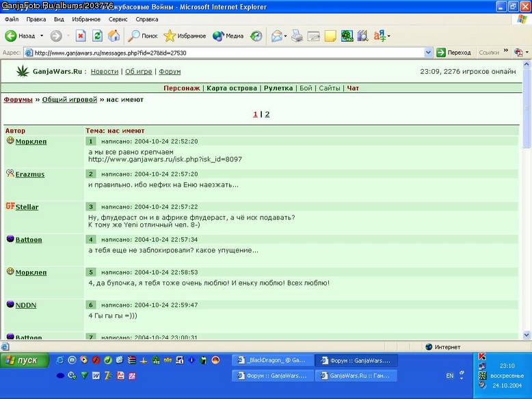Go to the Персонаж page
532x399 pixels.
(x=181, y=88)
